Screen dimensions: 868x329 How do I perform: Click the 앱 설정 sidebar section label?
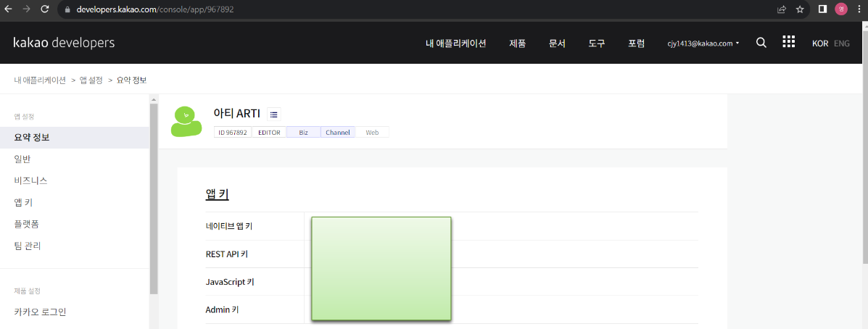coord(25,116)
